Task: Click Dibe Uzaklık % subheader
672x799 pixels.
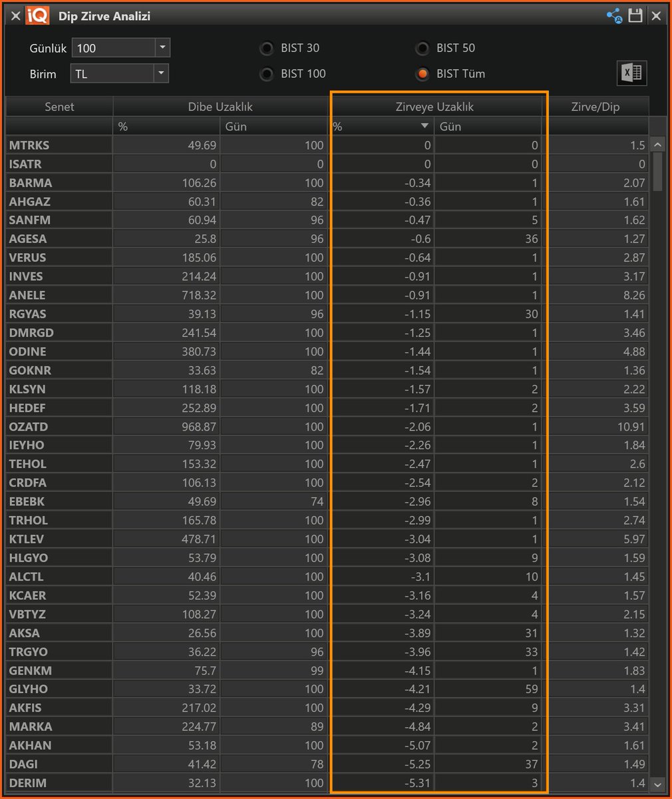Action: (167, 127)
